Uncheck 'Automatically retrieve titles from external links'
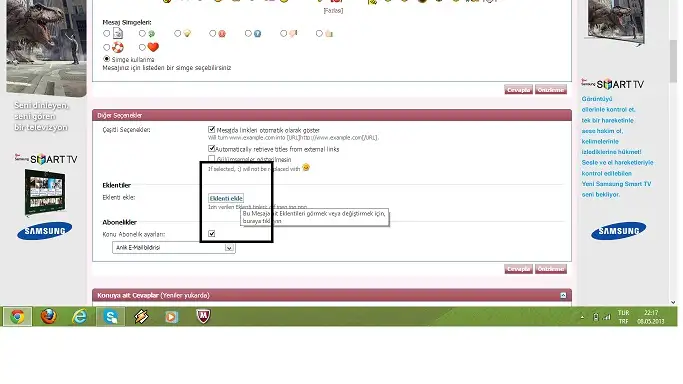This screenshot has height=384, width=683. tap(212, 148)
